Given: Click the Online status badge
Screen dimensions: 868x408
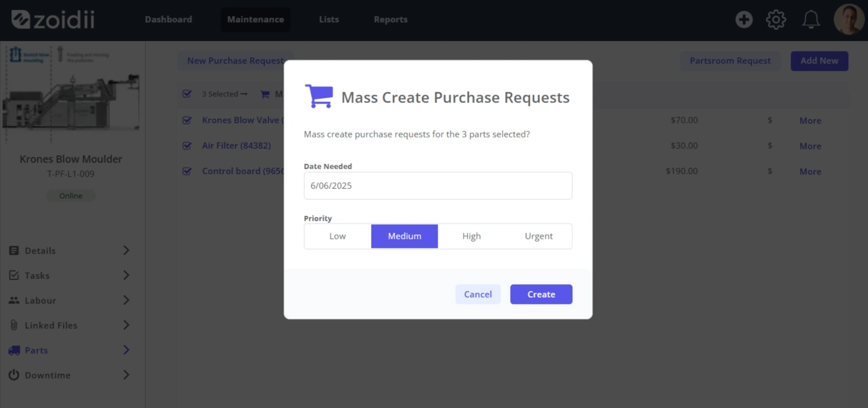Looking at the screenshot, I should click(71, 196).
